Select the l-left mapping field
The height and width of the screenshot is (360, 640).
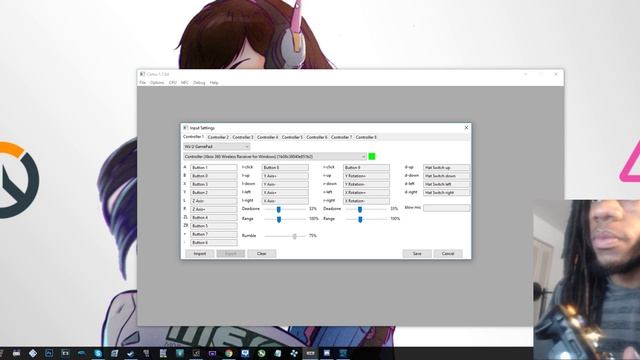pos(285,192)
